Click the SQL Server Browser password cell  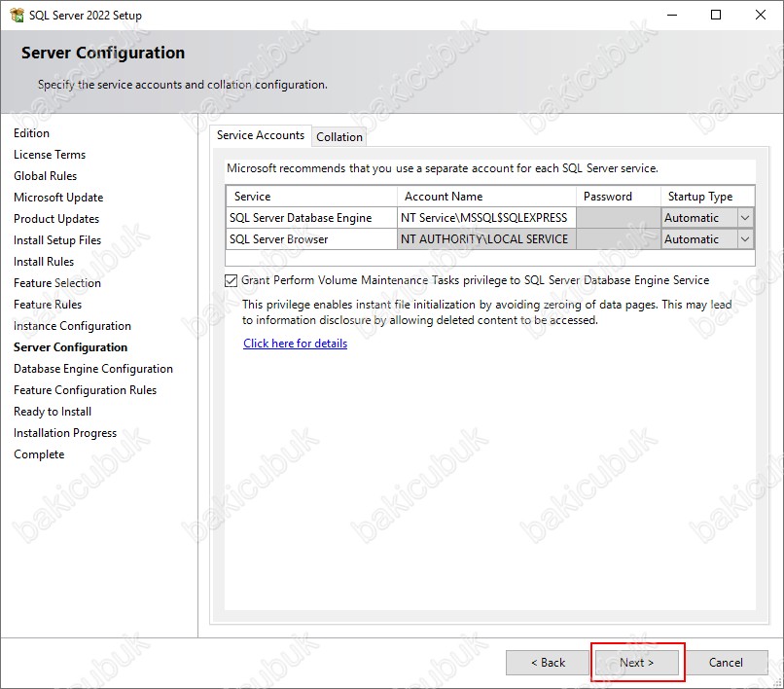(x=619, y=239)
